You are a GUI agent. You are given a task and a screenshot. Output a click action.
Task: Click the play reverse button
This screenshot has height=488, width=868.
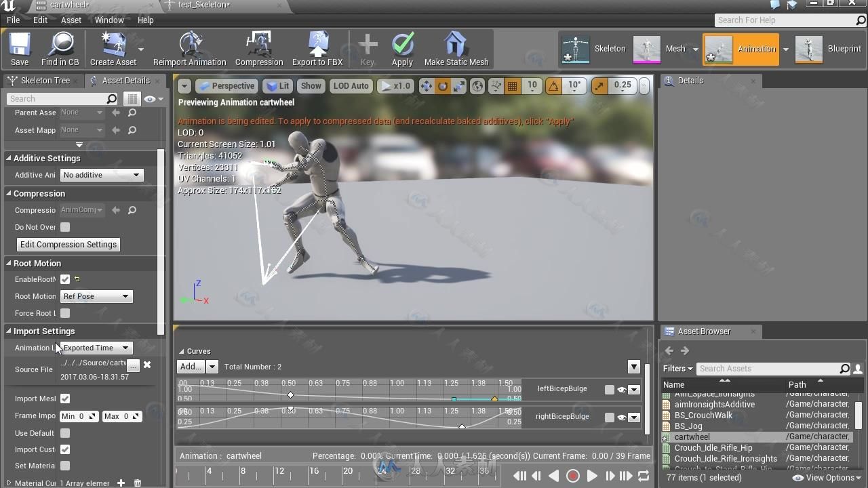tap(554, 476)
